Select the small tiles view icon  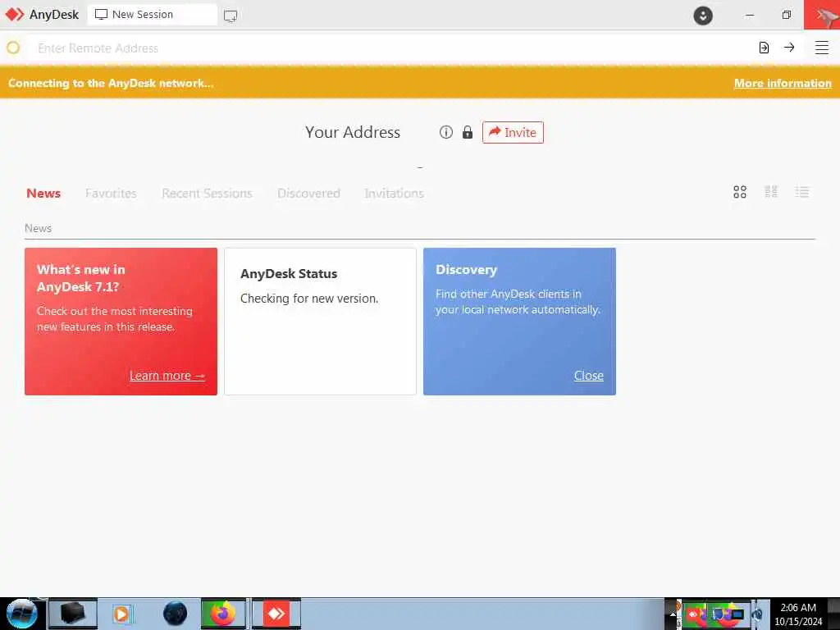click(771, 191)
